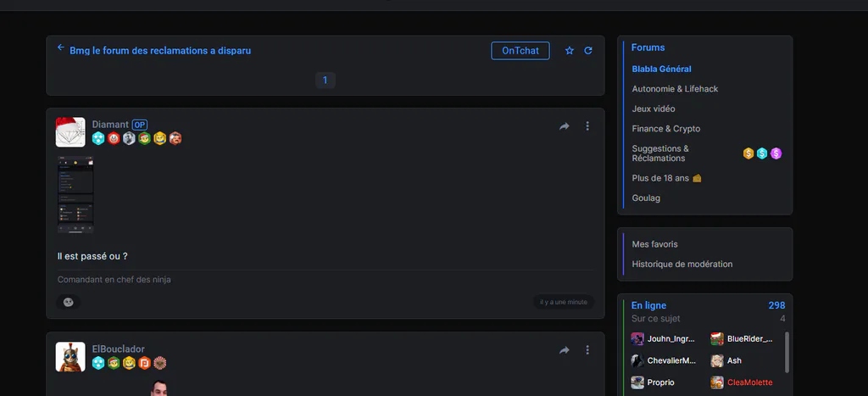Click ElBouclador's yellow face badge

pyautogui.click(x=129, y=363)
